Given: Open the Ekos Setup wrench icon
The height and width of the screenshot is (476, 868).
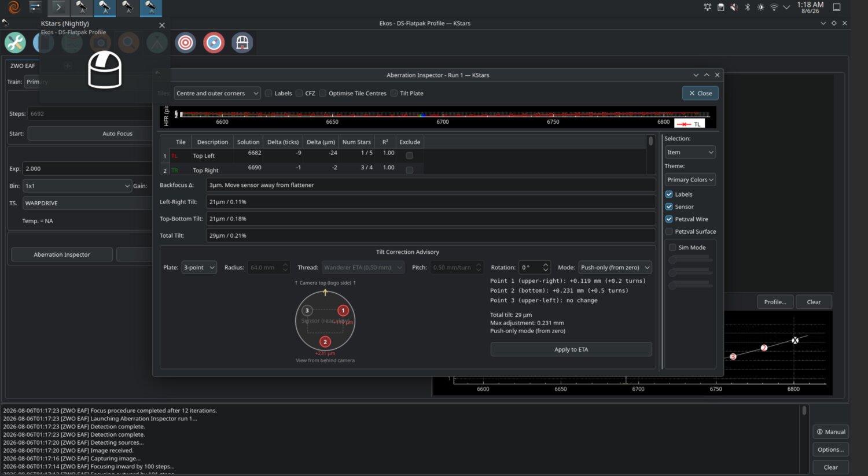Looking at the screenshot, I should (x=15, y=43).
